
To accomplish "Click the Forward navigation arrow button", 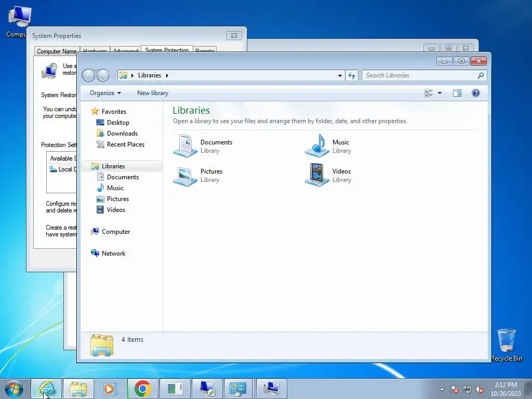I will point(103,75).
